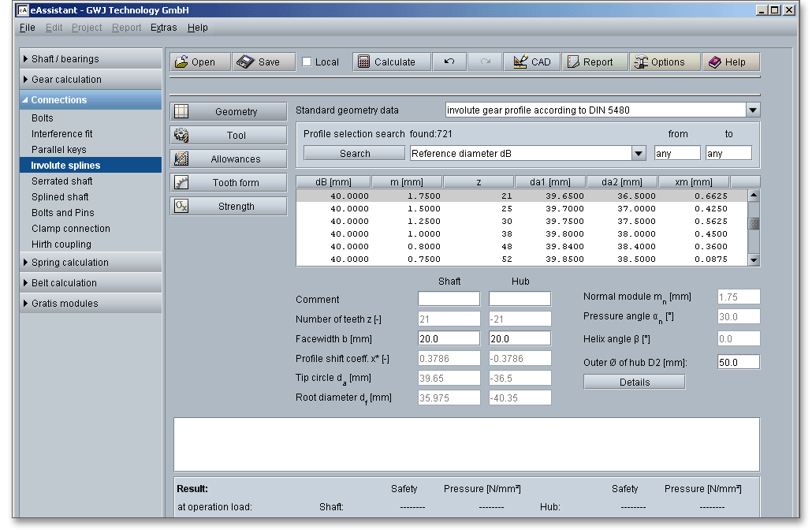Open the Extras menu
The image size is (812, 530).
(x=164, y=28)
